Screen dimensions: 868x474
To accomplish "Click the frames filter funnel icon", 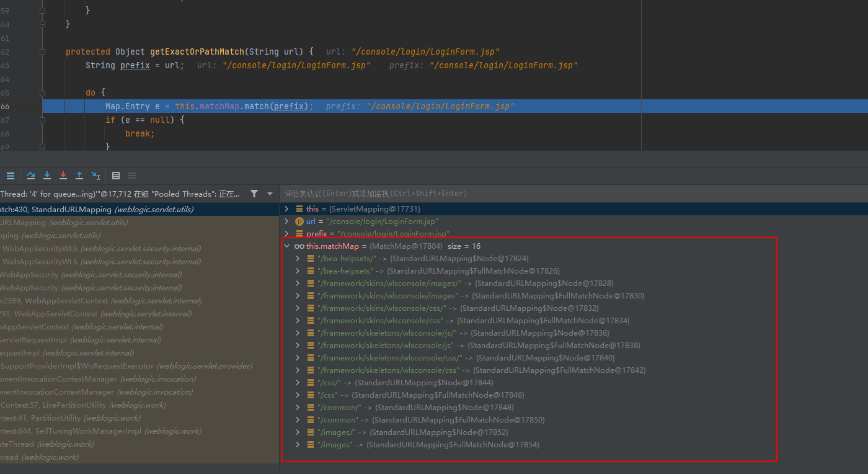I will point(254,194).
